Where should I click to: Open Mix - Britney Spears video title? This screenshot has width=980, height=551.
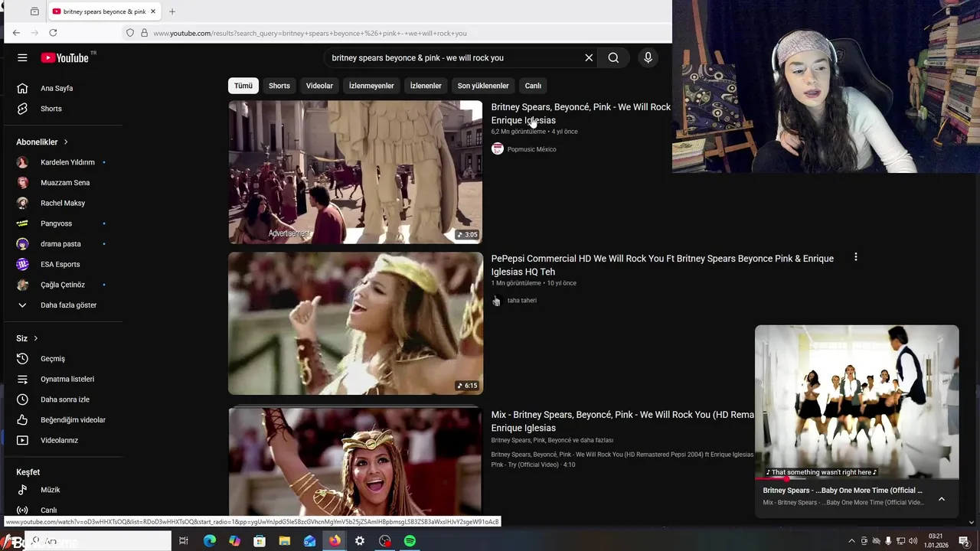(x=622, y=421)
